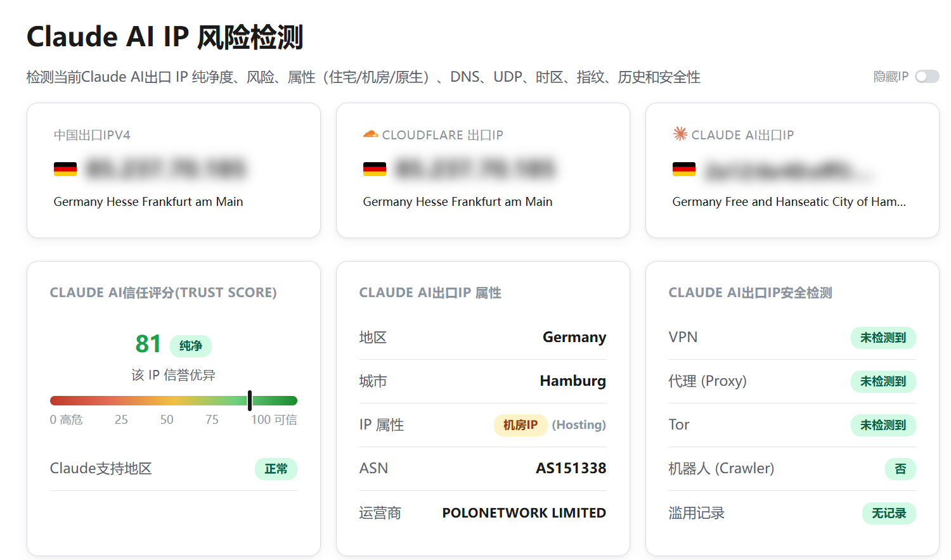Screen dimensions: 951x560
Task: Click the 正常 badge for Claude支持地区
Action: (x=276, y=469)
